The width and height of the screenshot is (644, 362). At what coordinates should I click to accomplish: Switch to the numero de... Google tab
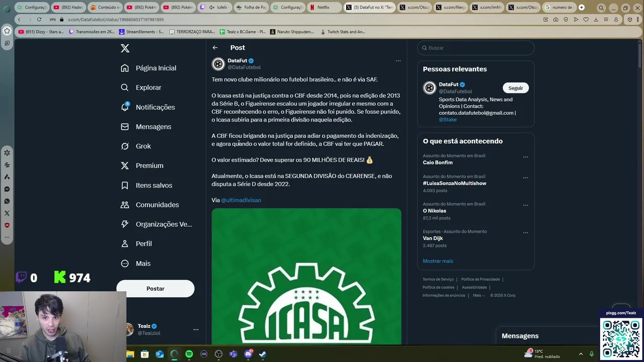click(559, 8)
